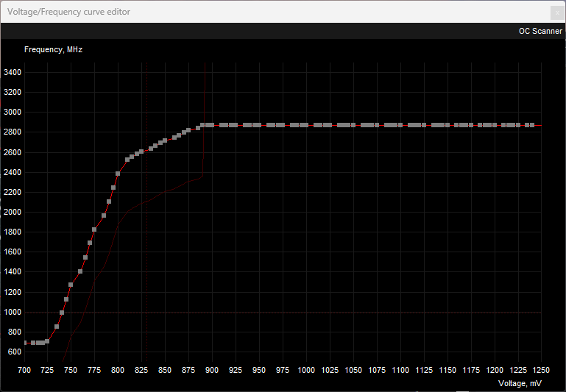This screenshot has width=566, height=392.
Task: Select the curve point near 1970 MHz at 785 mV
Action: (104, 215)
